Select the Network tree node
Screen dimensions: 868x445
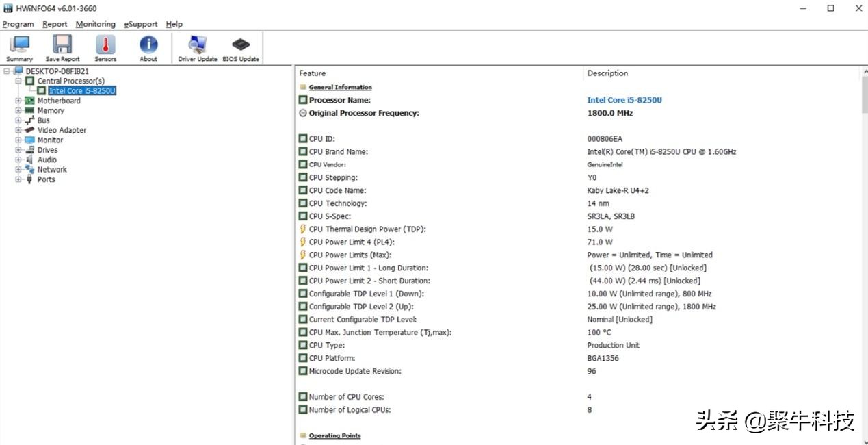[x=52, y=170]
